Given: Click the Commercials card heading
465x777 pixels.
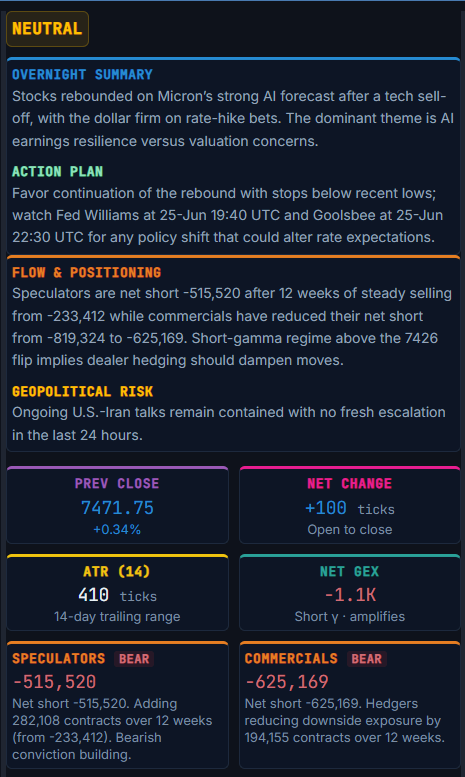Looking at the screenshot, I should coord(291,659).
